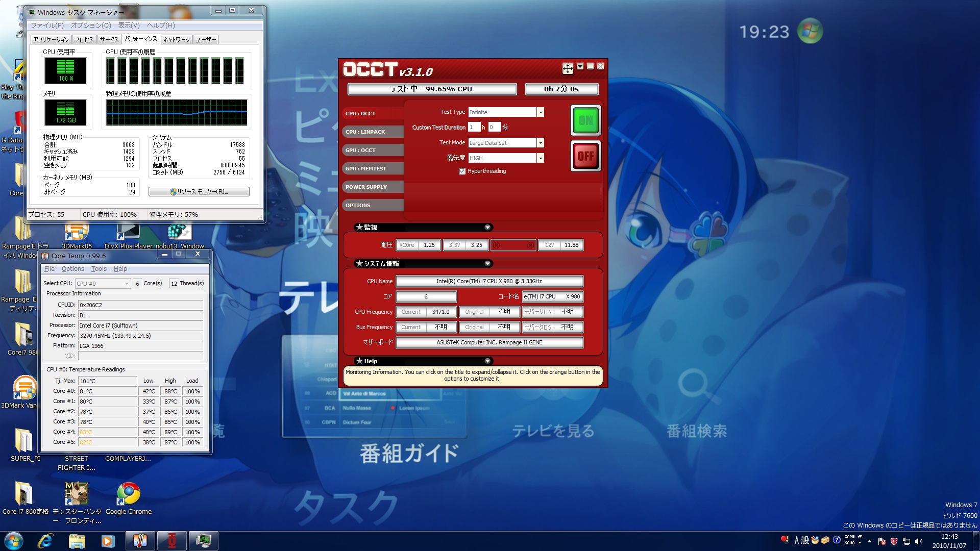Collapse the システム情報 section arrow
The width and height of the screenshot is (980, 551).
pos(487,264)
